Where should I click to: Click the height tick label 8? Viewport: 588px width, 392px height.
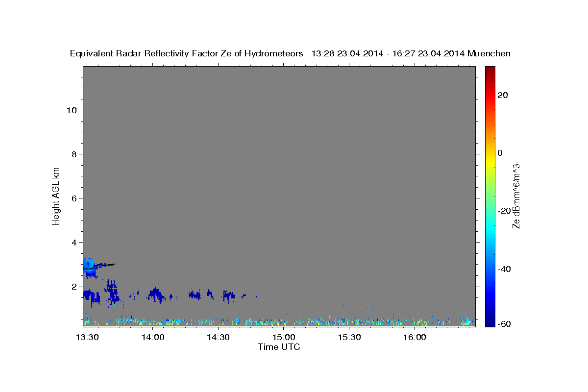[74, 154]
